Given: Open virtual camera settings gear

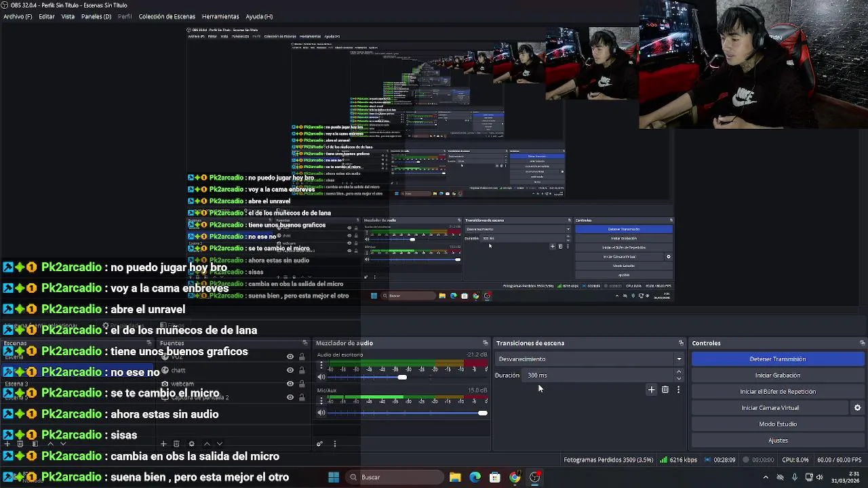Looking at the screenshot, I should 857,407.
